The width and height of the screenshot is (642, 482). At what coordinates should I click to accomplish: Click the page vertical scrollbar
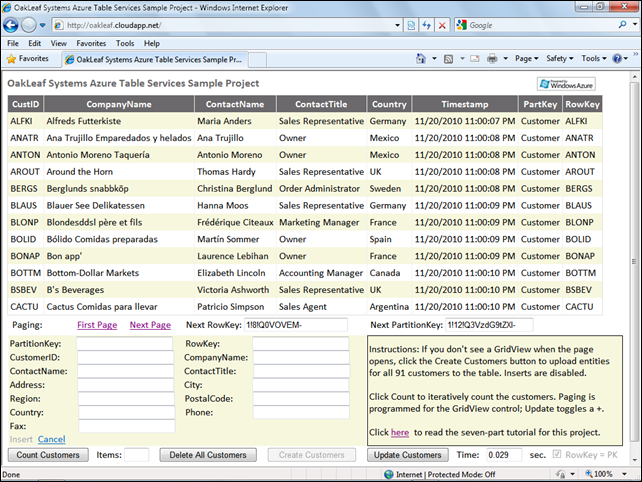tap(634, 262)
